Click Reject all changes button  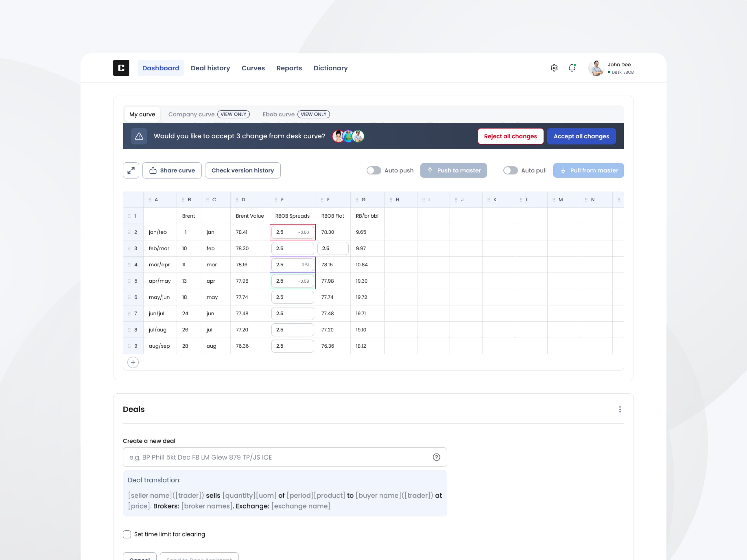510,136
